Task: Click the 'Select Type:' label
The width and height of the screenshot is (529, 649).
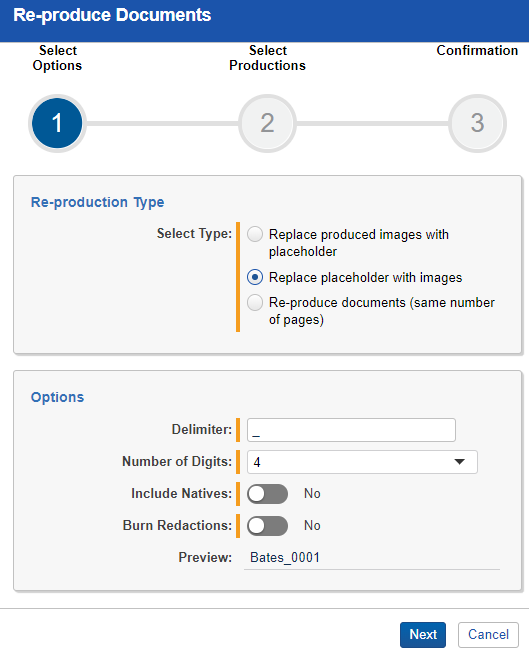Action: [x=194, y=233]
